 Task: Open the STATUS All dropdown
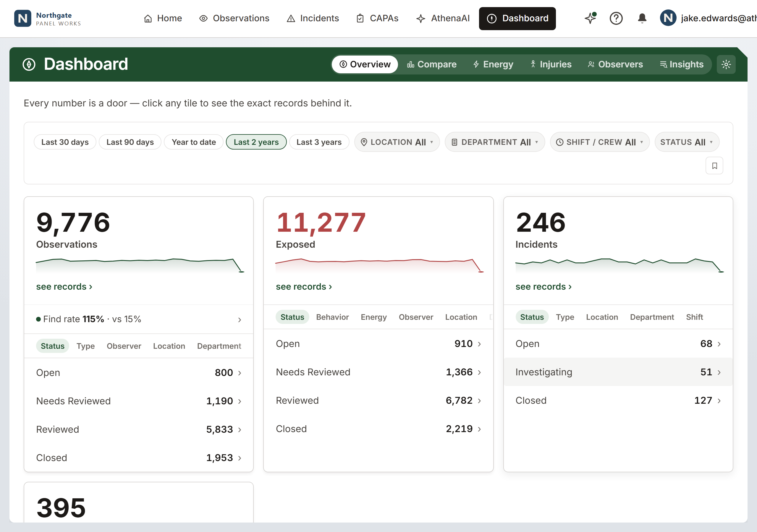pyautogui.click(x=687, y=142)
